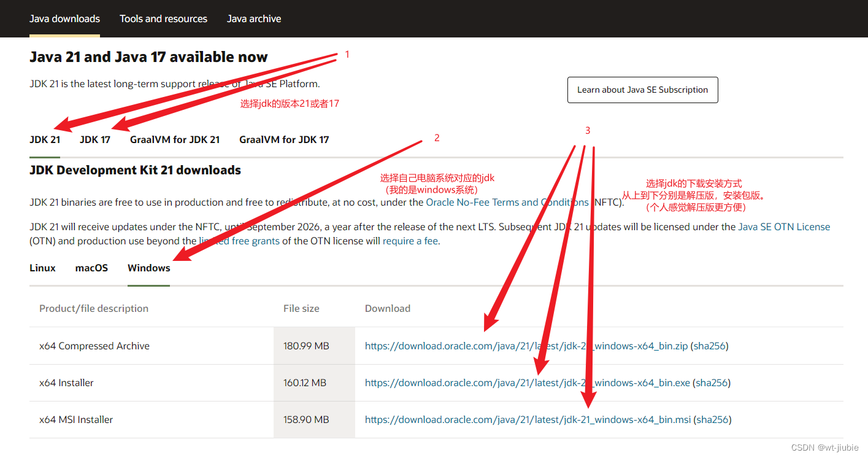Click the Download column header
Image resolution: width=868 pixels, height=458 pixels.
point(388,308)
